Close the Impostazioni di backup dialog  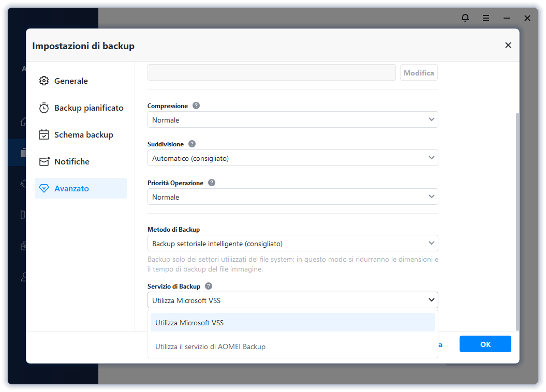[x=508, y=46]
